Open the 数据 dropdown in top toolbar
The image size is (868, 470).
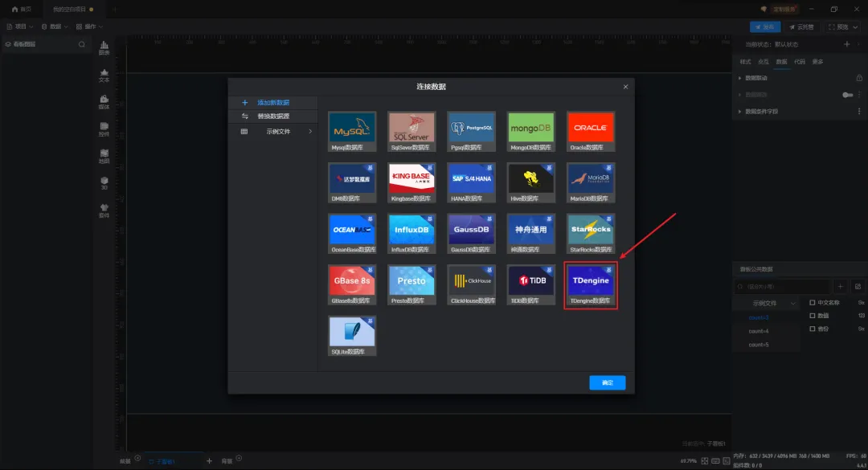tap(55, 27)
